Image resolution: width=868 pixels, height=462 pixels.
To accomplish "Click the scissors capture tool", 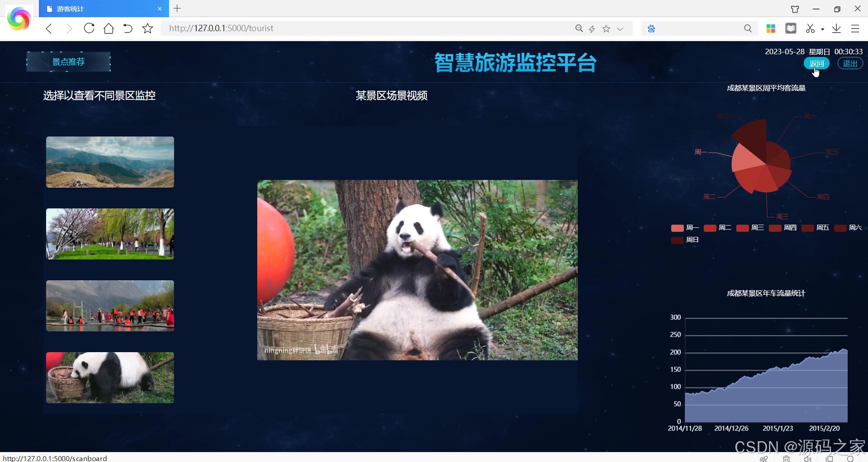I will coord(810,28).
